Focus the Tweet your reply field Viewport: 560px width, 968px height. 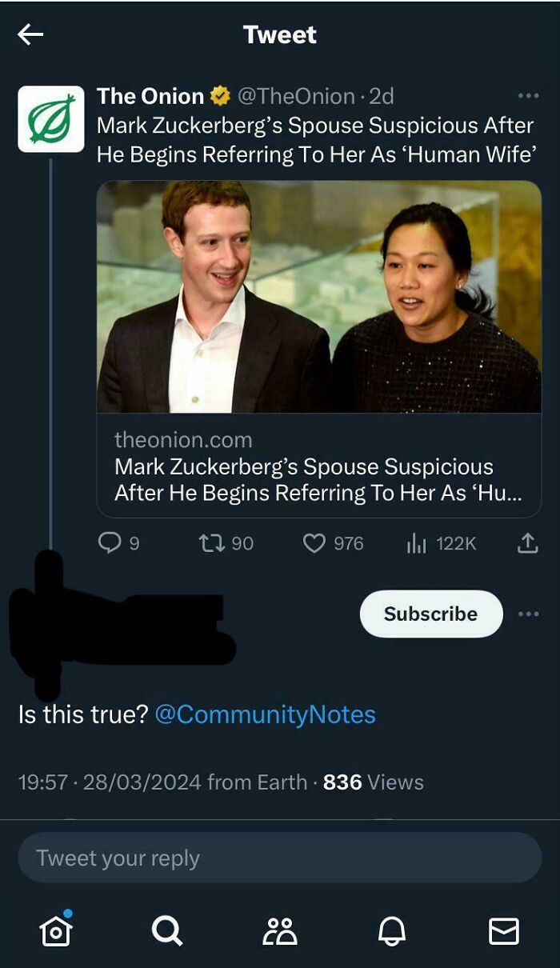[280, 858]
